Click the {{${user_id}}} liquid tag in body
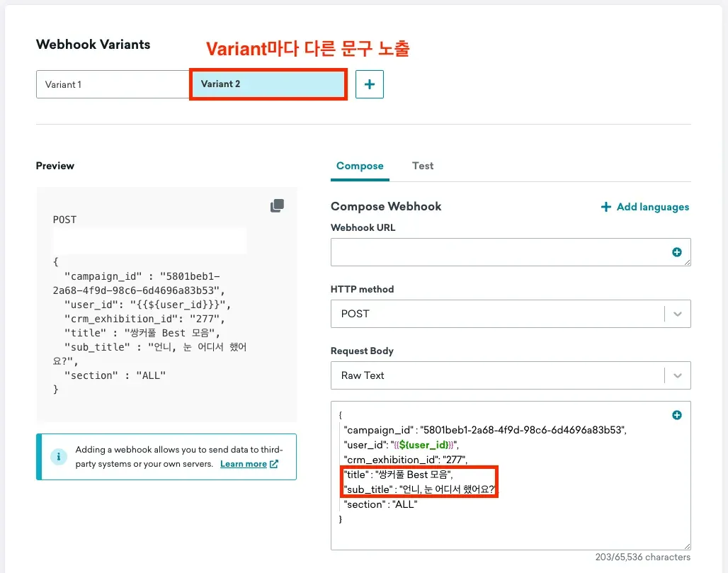The image size is (728, 573). tap(423, 445)
